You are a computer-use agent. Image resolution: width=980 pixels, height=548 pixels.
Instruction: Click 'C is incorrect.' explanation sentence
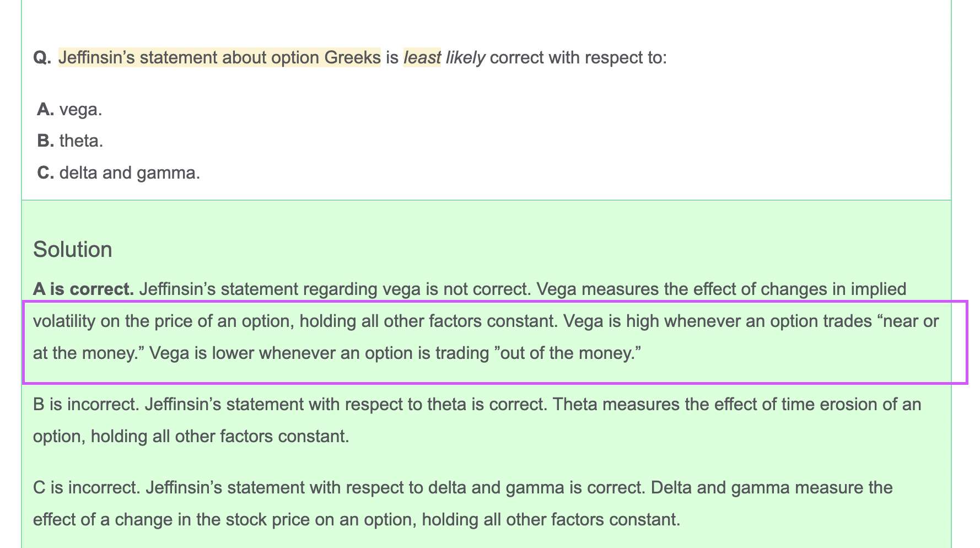coord(87,488)
